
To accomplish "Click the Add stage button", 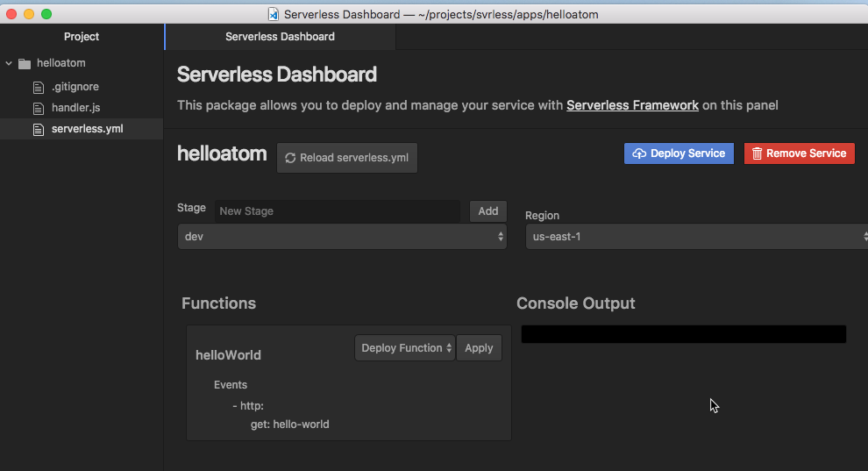I will pyautogui.click(x=487, y=211).
